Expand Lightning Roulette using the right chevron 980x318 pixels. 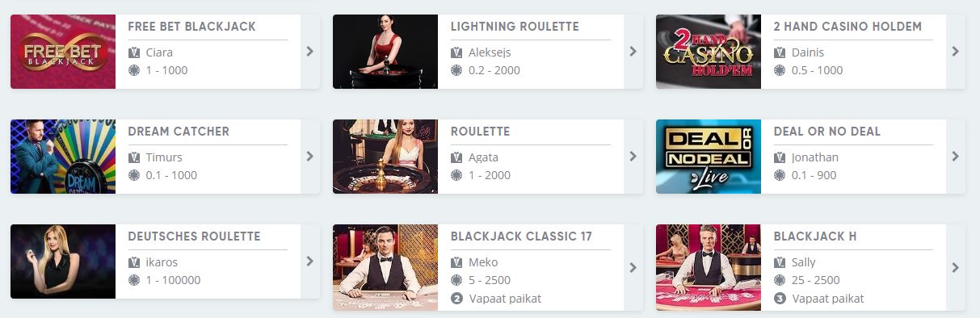633,52
